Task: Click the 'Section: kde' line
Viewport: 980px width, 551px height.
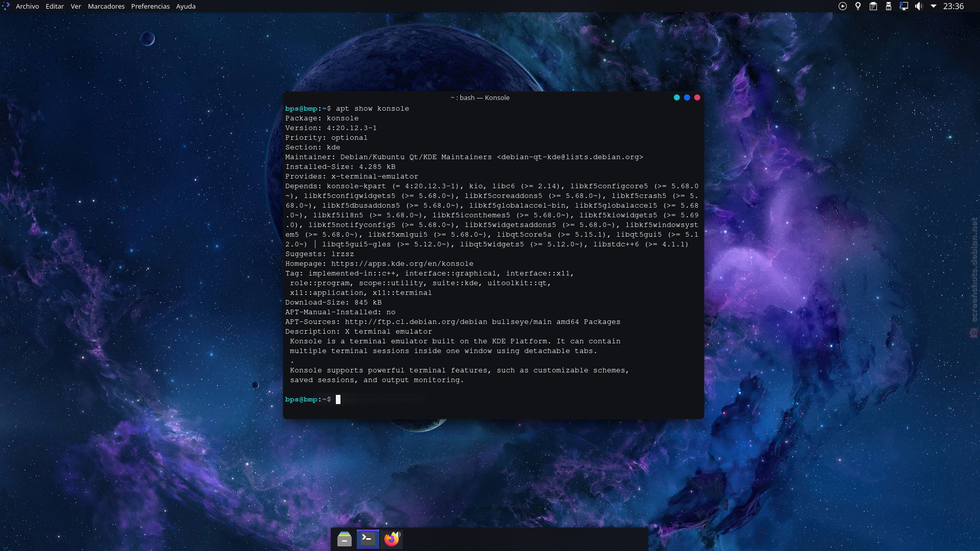Action: 312,147
